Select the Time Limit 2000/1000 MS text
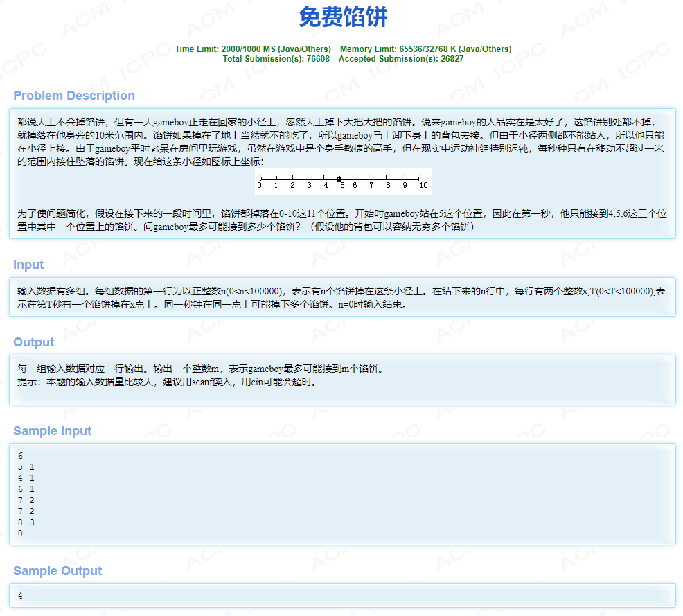 (x=253, y=49)
